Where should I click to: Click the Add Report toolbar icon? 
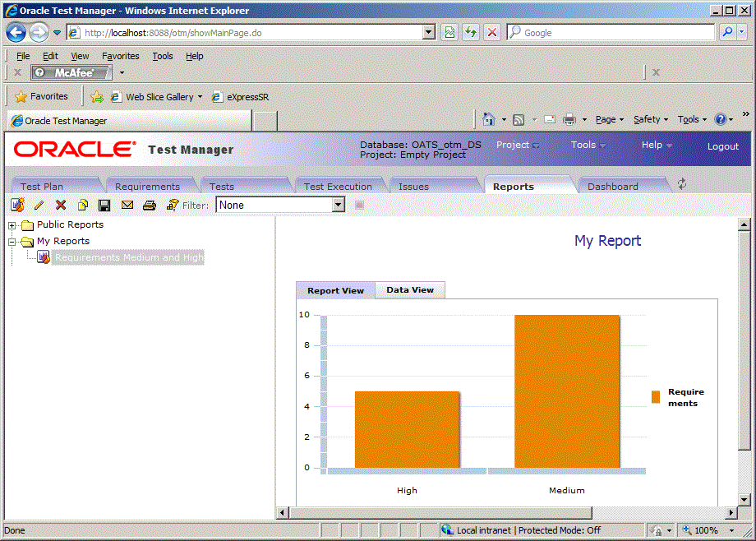click(18, 205)
